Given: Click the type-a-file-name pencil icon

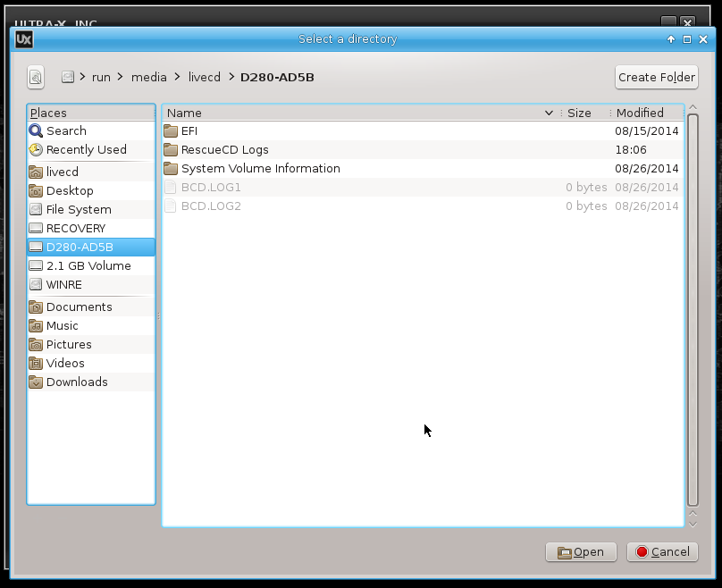Looking at the screenshot, I should click(x=36, y=78).
